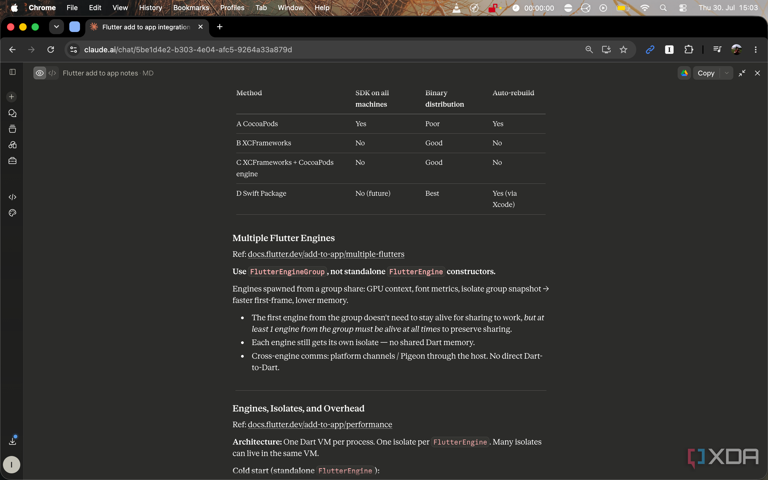Viewport: 768px width, 480px height.
Task: Switch artifact to preview eye view
Action: coord(40,73)
